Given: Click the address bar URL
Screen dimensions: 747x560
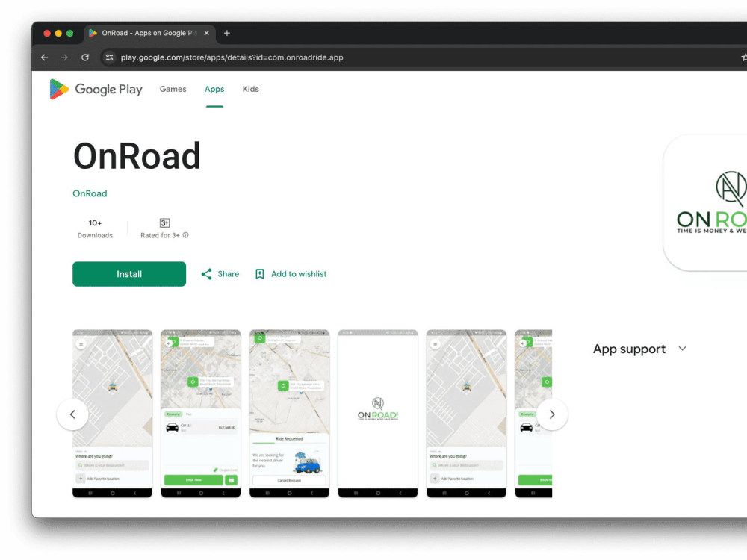Looking at the screenshot, I should click(232, 57).
